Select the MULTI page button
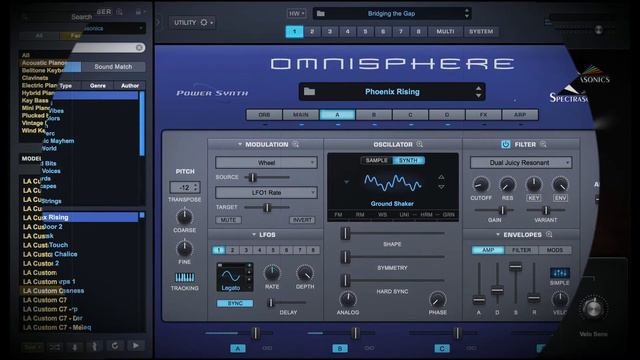This screenshot has height=360, width=640. point(445,31)
